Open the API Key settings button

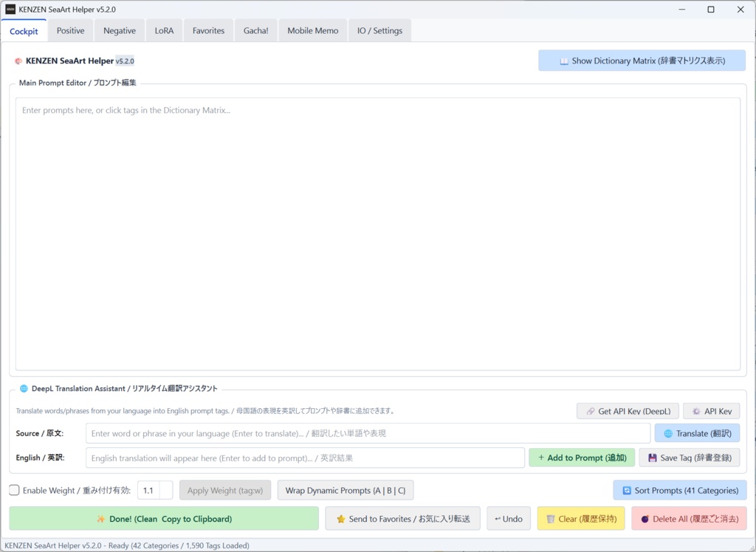click(x=711, y=411)
